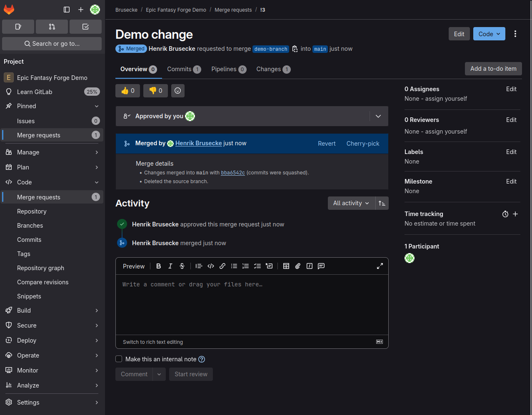Select the Overview tab
The image size is (532, 415).
click(x=138, y=69)
